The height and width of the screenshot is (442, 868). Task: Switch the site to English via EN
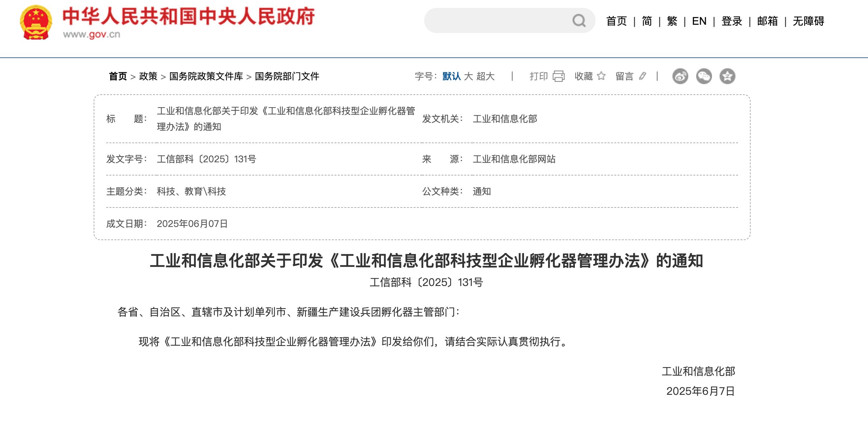(x=699, y=21)
